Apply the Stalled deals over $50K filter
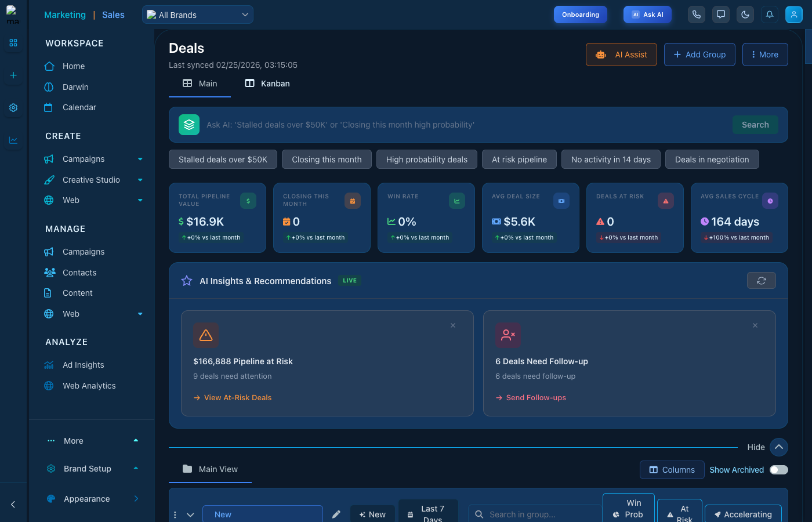 tap(223, 159)
